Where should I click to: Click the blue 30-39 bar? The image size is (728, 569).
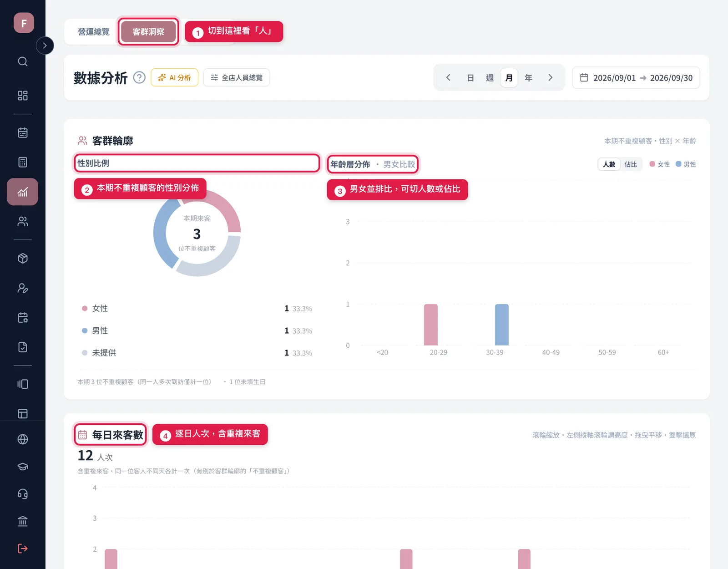(502, 325)
